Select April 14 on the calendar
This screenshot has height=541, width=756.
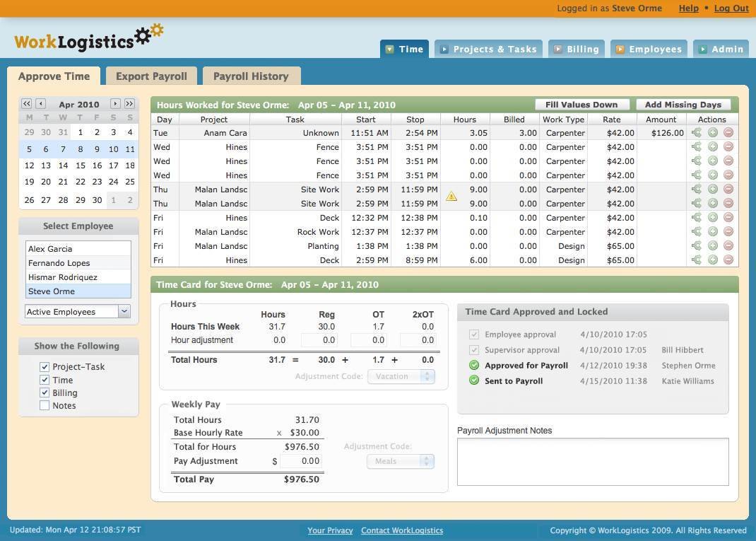[63, 165]
